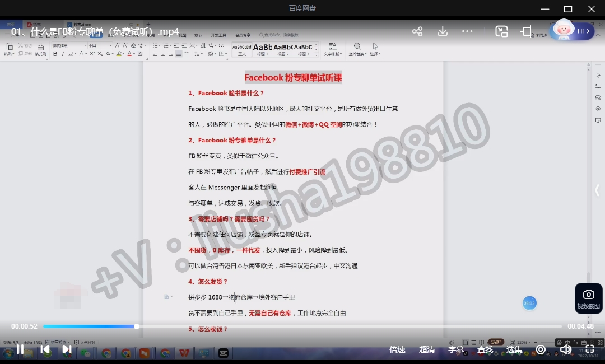Open the 章节 ribbon tab
This screenshot has width=605, height=364.
pos(198,35)
